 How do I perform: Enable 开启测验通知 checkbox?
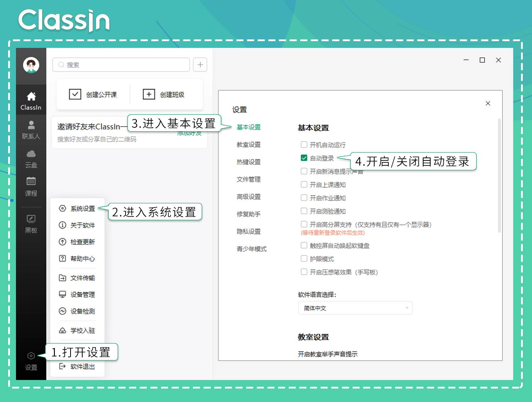pos(304,211)
